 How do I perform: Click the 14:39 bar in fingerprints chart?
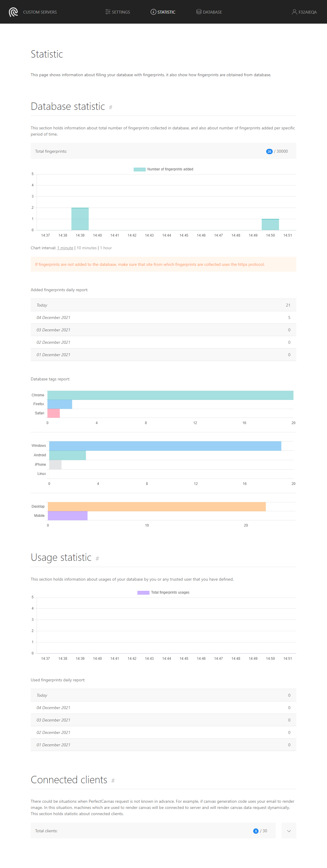point(80,219)
